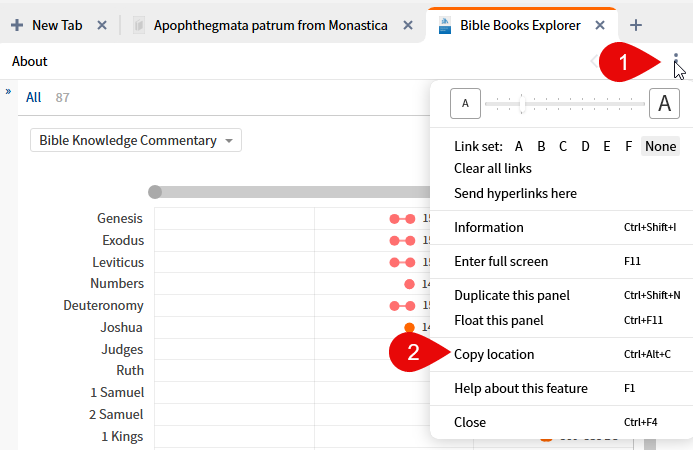Click the large A increase text size icon

point(664,103)
